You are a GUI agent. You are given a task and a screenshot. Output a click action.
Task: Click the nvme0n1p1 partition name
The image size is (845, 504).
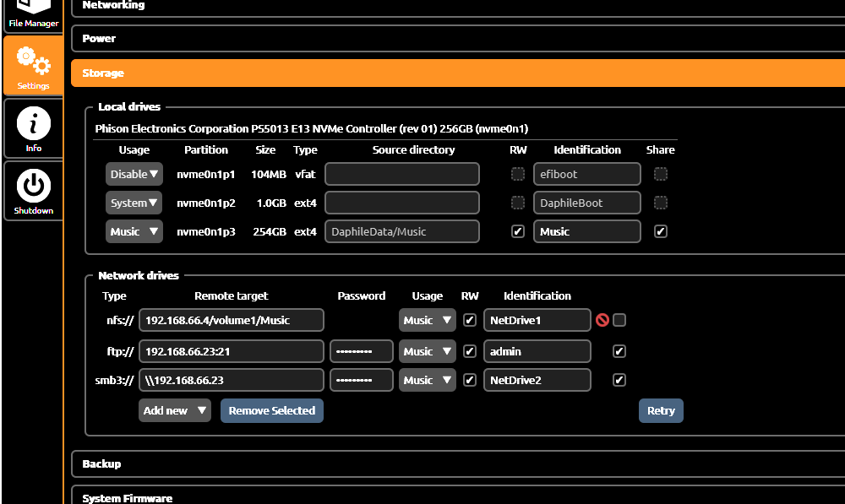tap(206, 175)
